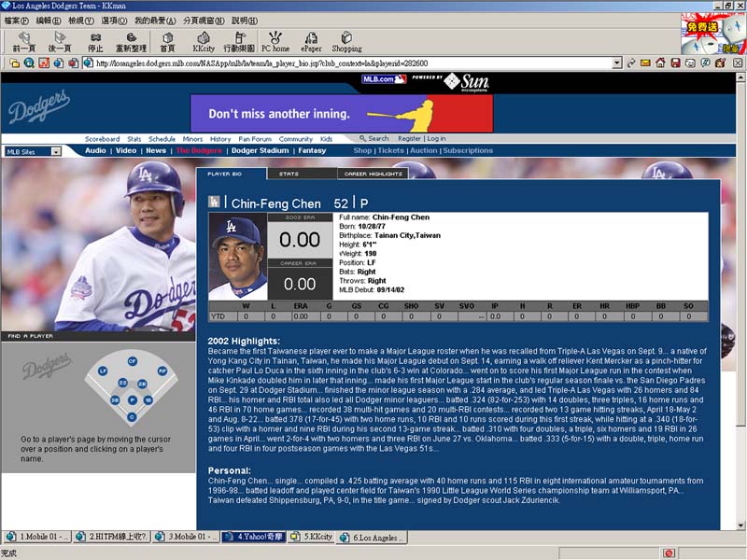Click the globe with magnifier search icon
Viewport: 747px width, 560px height.
click(x=29, y=63)
